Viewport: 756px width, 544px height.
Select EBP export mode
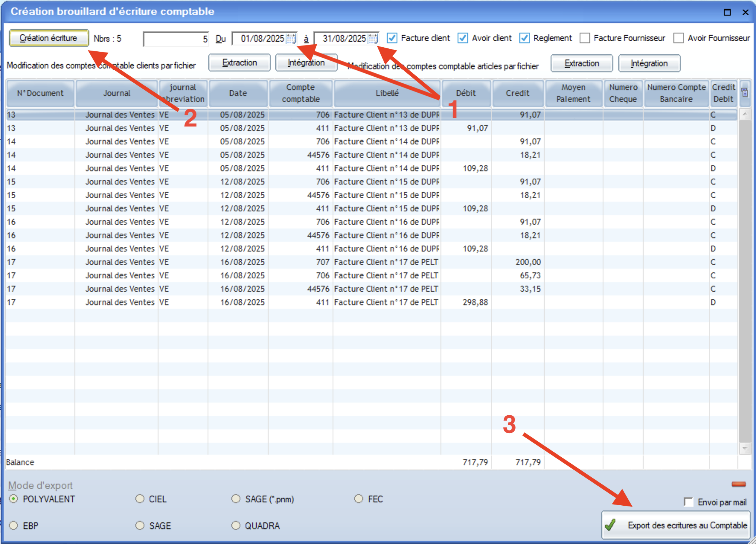click(x=13, y=525)
